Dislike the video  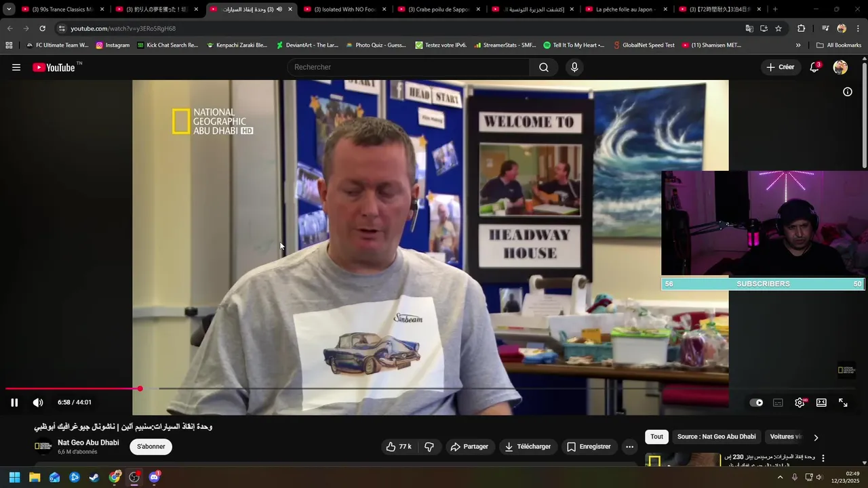click(429, 447)
